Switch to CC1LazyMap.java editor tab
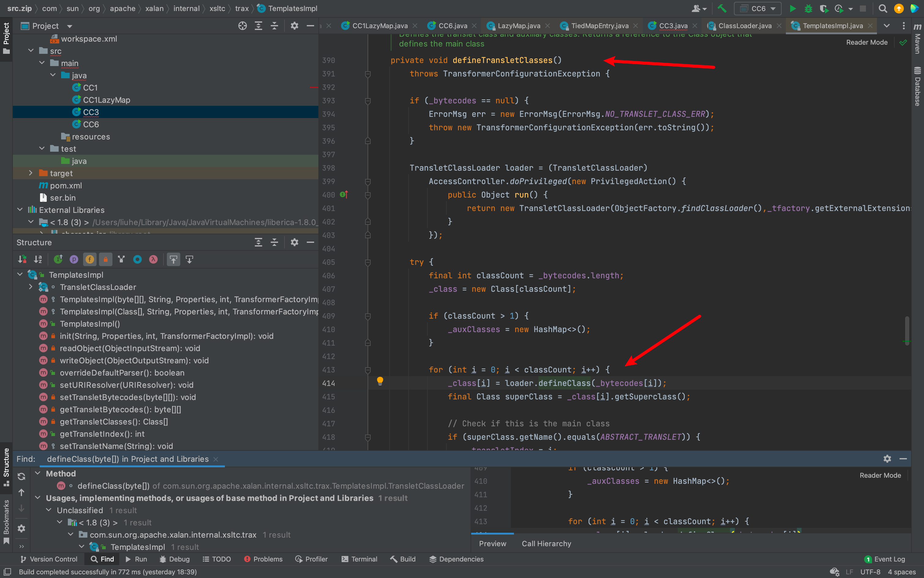Viewport: 924px width, 578px height. [x=380, y=26]
